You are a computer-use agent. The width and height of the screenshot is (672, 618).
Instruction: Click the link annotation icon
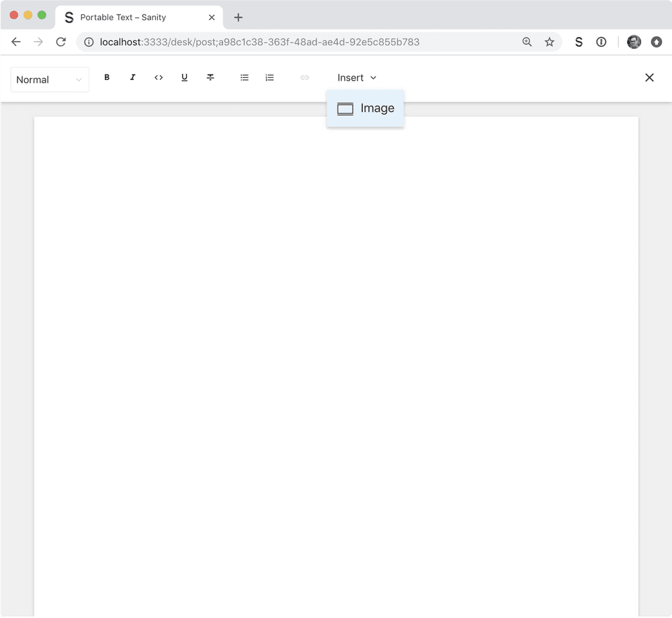click(x=304, y=77)
